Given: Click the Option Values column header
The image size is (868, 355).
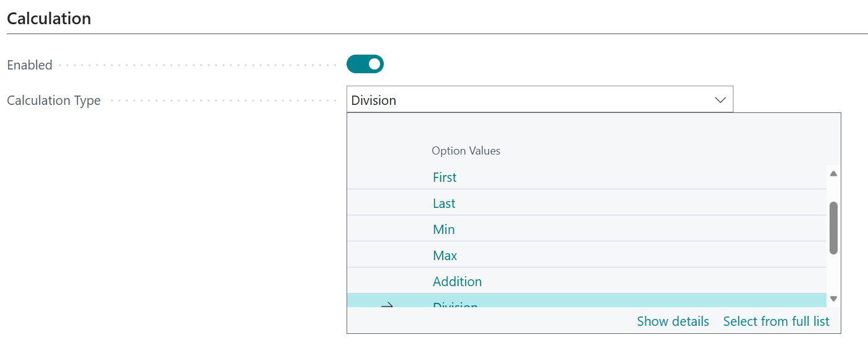Looking at the screenshot, I should pyautogui.click(x=466, y=151).
